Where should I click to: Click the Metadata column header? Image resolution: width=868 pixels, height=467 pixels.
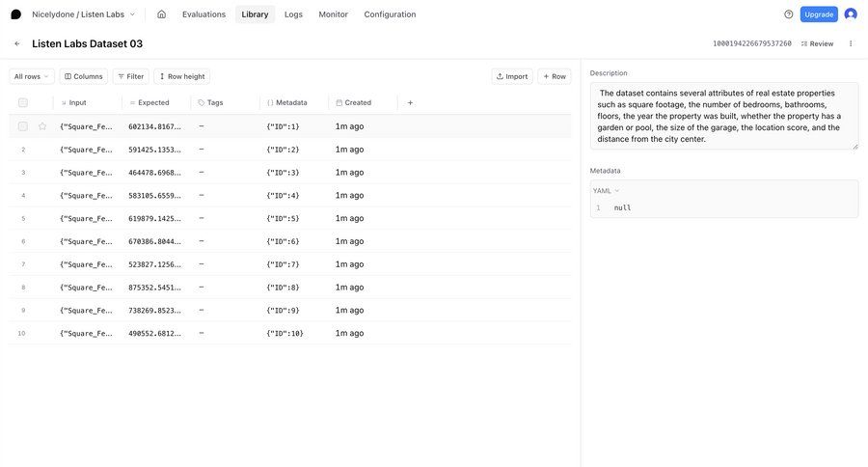tap(291, 102)
